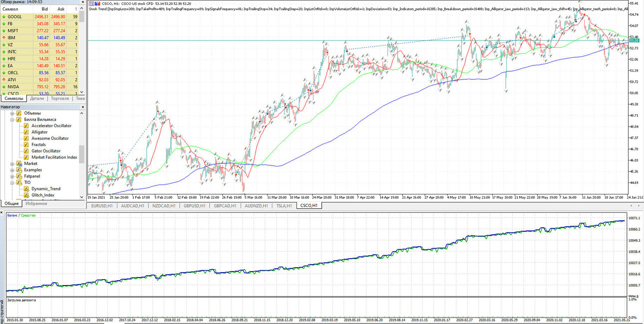Click the Alligator indicator icon
The image size is (644, 324).
tap(26, 132)
